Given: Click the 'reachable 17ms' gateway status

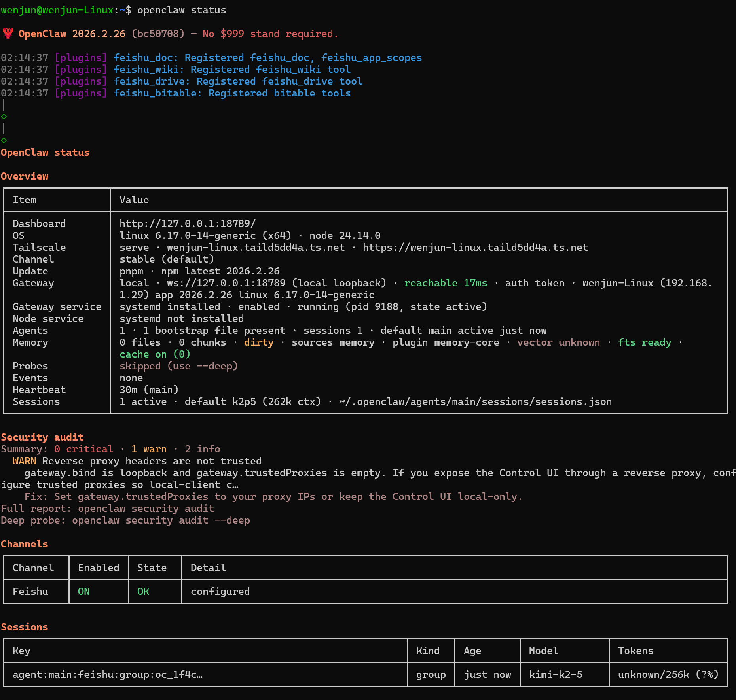Looking at the screenshot, I should click(x=446, y=283).
